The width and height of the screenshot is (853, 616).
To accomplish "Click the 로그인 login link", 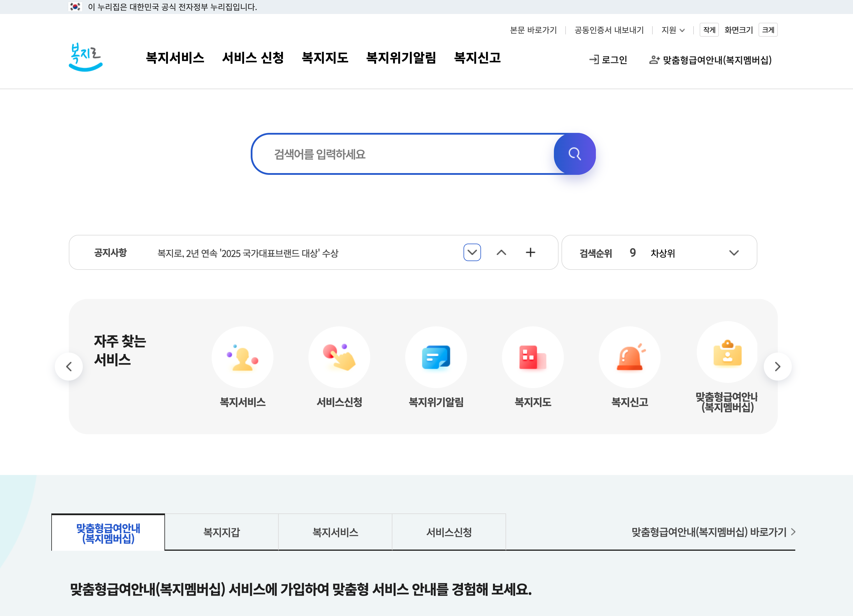I will pyautogui.click(x=608, y=60).
